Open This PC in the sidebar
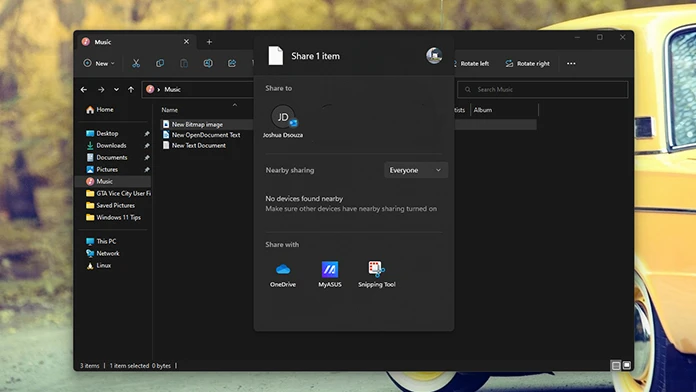The height and width of the screenshot is (392, 696). (x=101, y=241)
